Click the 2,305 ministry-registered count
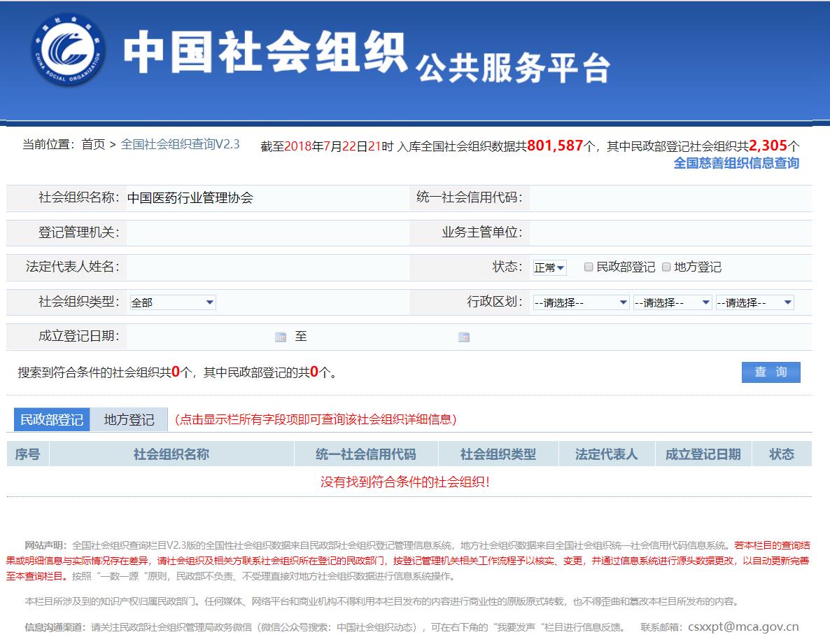The width and height of the screenshot is (830, 644). [768, 146]
